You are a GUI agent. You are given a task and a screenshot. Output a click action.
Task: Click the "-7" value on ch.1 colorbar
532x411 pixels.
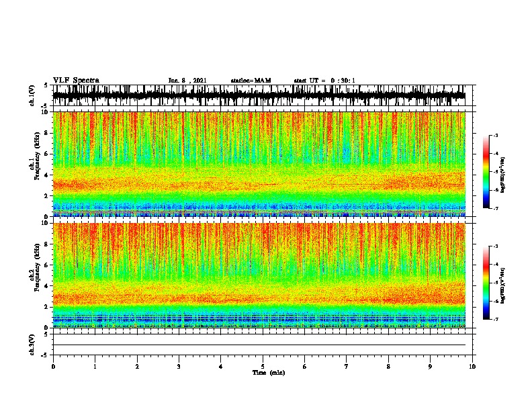coord(495,208)
